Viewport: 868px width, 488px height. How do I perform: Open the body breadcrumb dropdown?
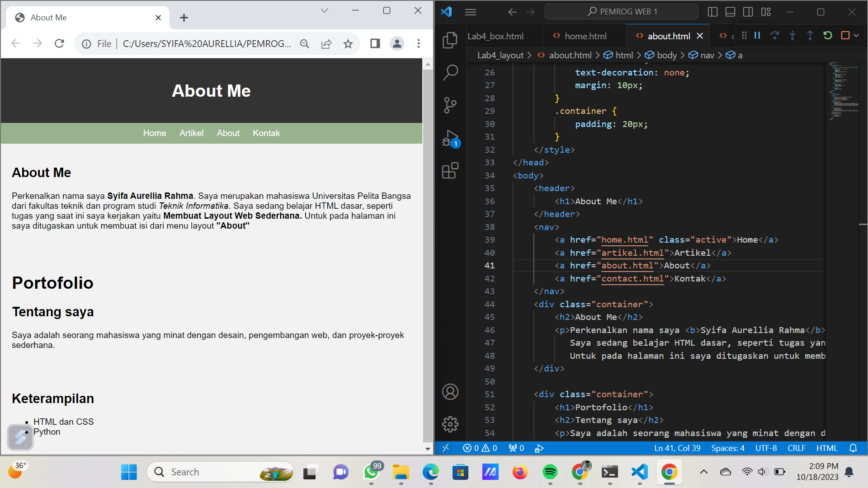coord(666,55)
